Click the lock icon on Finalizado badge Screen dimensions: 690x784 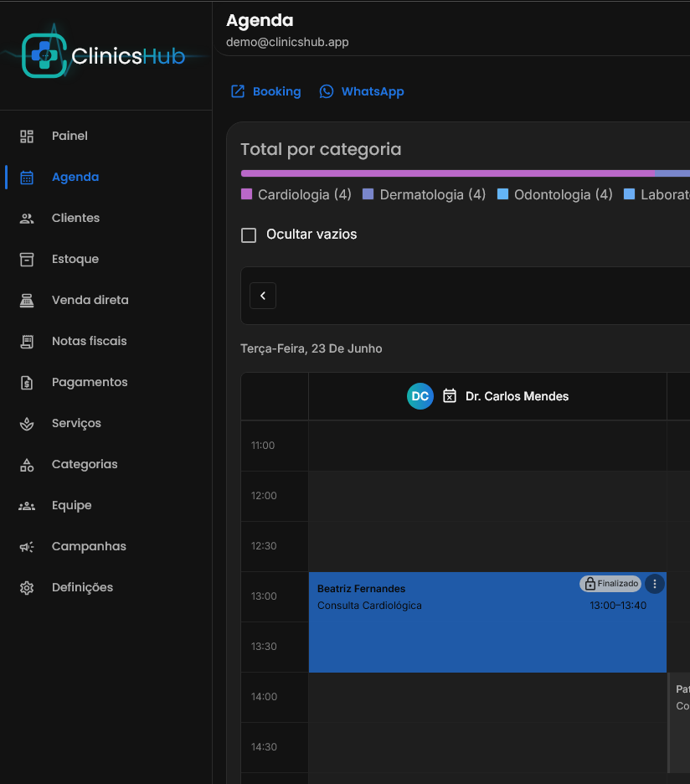[590, 584]
